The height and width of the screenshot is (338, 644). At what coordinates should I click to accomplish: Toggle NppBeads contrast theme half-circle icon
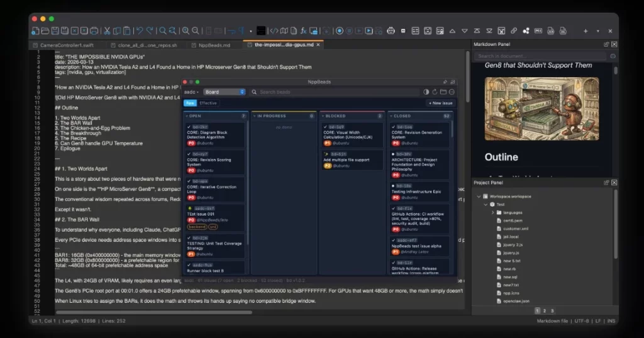click(x=426, y=92)
